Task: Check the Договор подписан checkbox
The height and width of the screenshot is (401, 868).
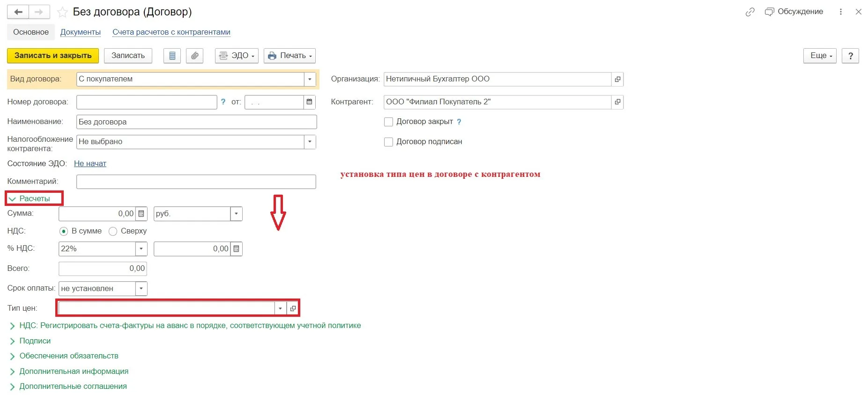Action: 388,142
